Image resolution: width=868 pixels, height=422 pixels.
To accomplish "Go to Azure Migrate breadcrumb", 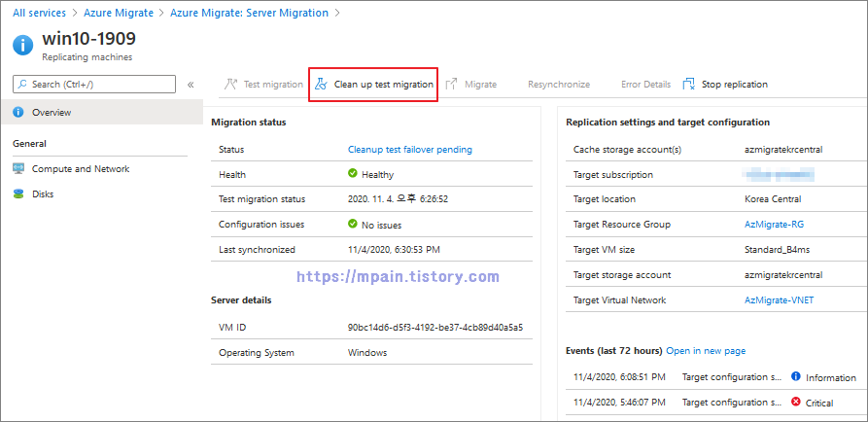I will 119,13.
